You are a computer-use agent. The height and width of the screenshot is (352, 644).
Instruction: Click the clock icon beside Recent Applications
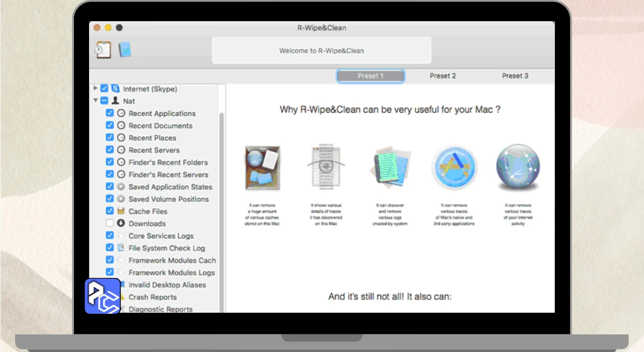[x=121, y=113]
